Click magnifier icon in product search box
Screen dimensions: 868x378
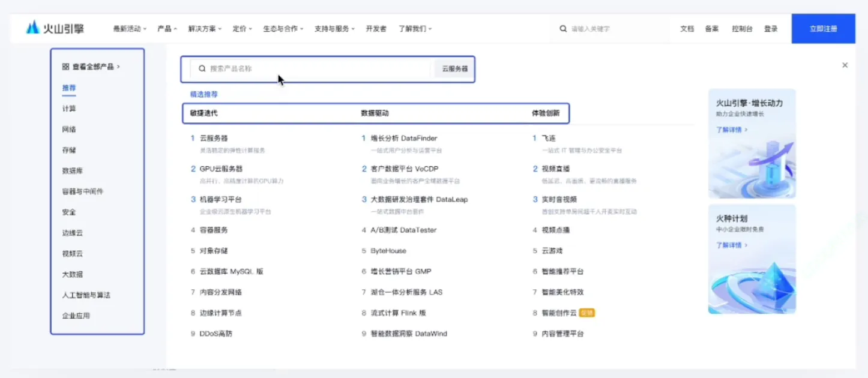[202, 68]
